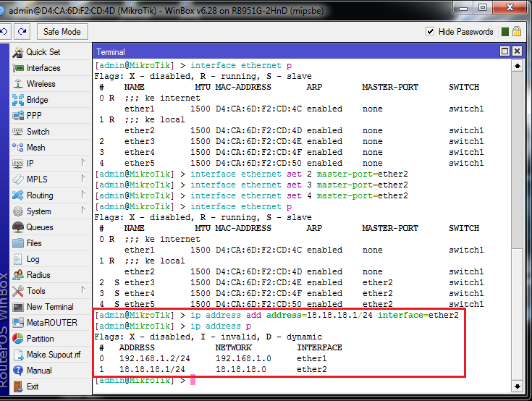Screen dimensions: 532x401
Task: Open the Bridge menu label
Action: point(38,100)
